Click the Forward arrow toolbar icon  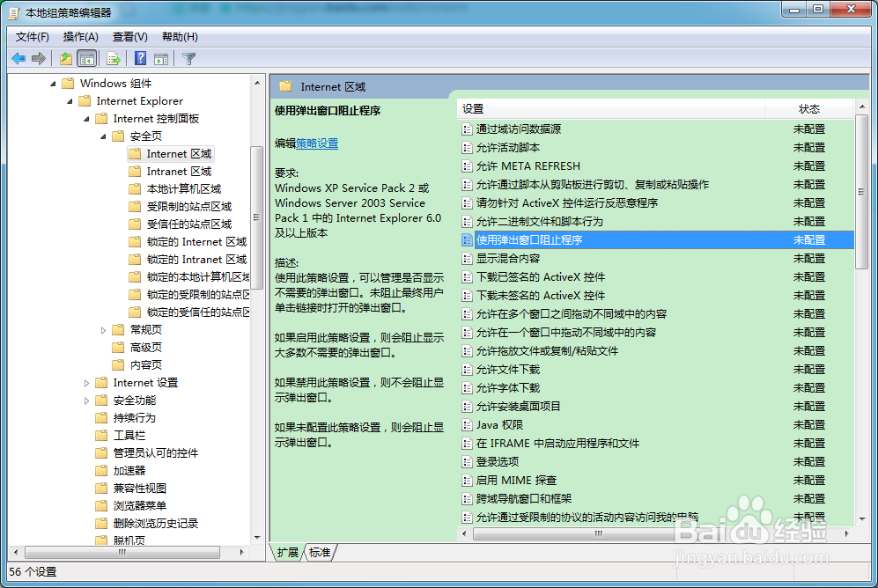point(39,58)
